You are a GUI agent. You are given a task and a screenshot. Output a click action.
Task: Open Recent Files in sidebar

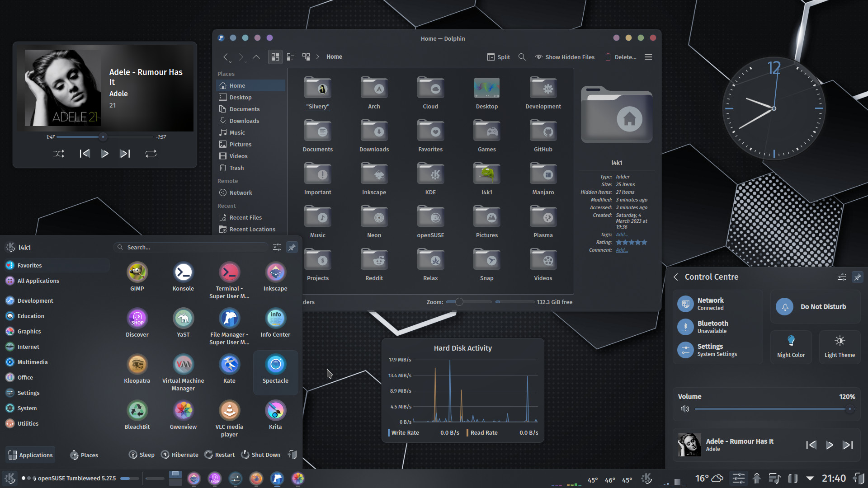251,217
